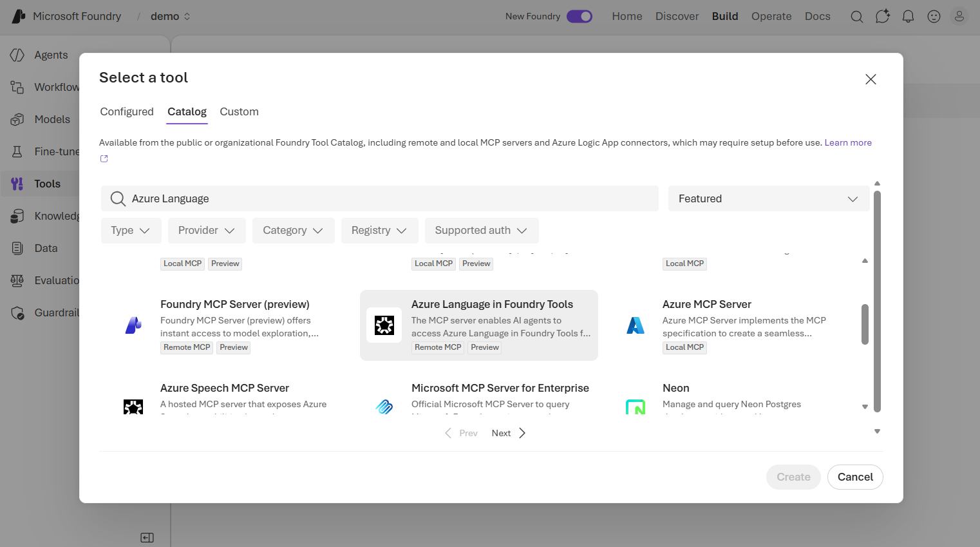The height and width of the screenshot is (547, 980).
Task: Toggle the New Foundry switch
Action: 580,16
